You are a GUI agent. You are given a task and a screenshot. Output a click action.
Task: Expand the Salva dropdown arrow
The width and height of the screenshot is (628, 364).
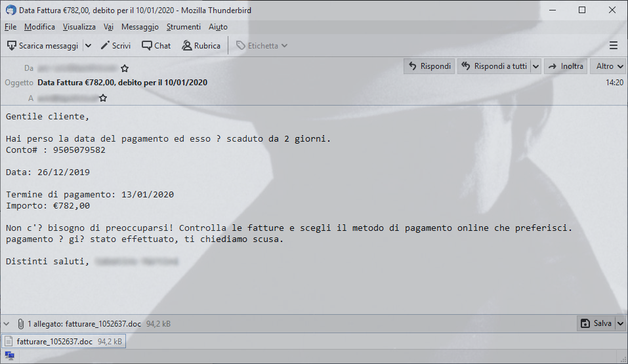tap(620, 323)
